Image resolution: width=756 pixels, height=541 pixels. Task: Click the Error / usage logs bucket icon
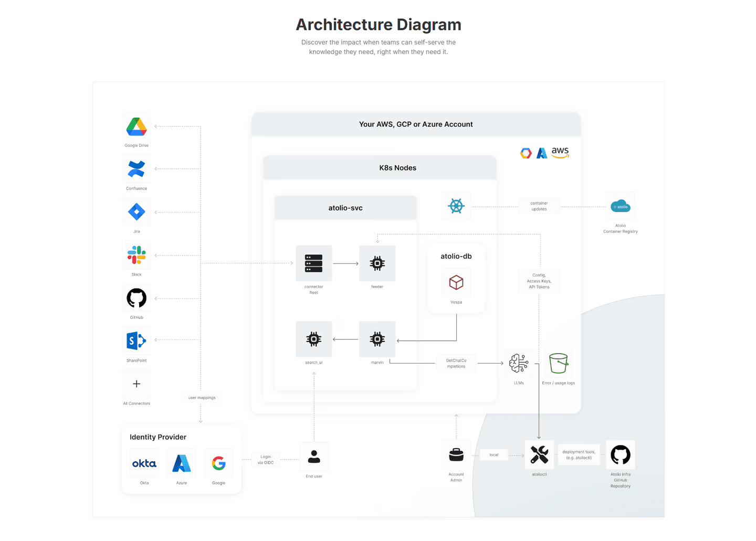pos(558,363)
